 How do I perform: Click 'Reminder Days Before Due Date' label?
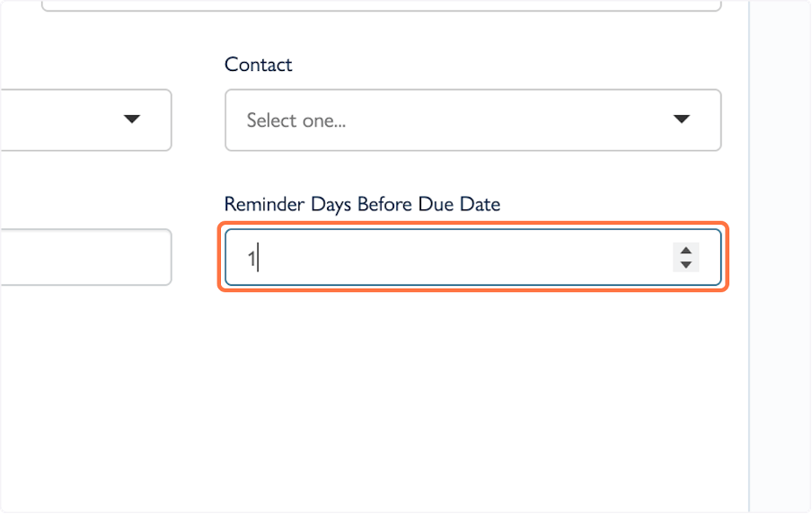pos(361,204)
